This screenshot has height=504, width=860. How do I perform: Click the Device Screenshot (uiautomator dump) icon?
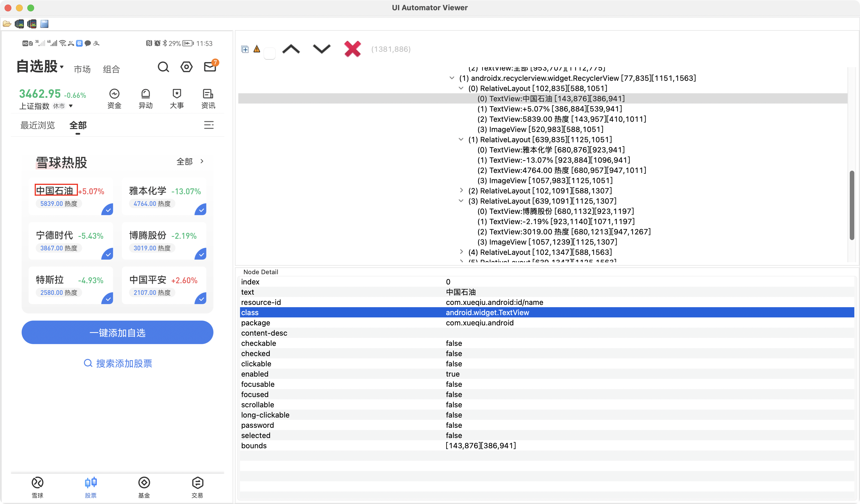click(19, 24)
